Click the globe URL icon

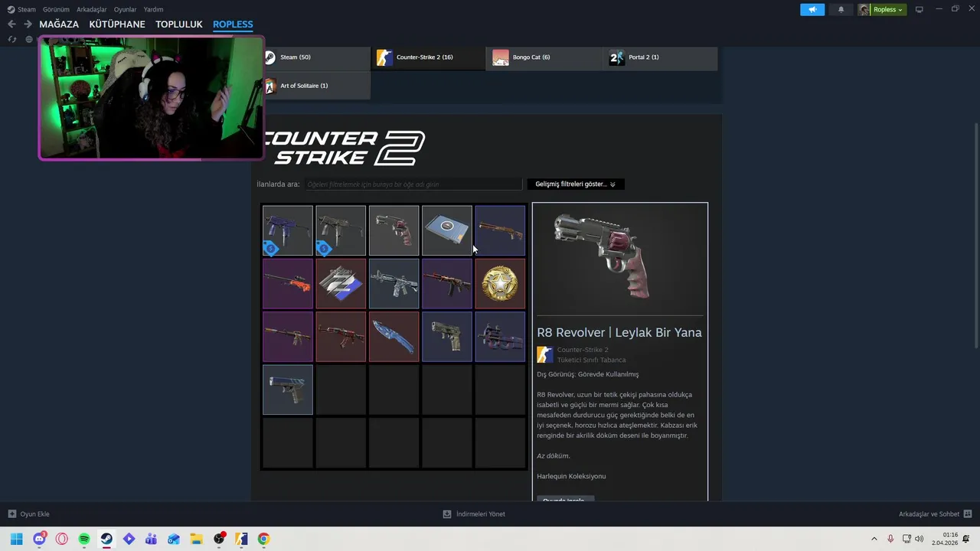click(29, 39)
